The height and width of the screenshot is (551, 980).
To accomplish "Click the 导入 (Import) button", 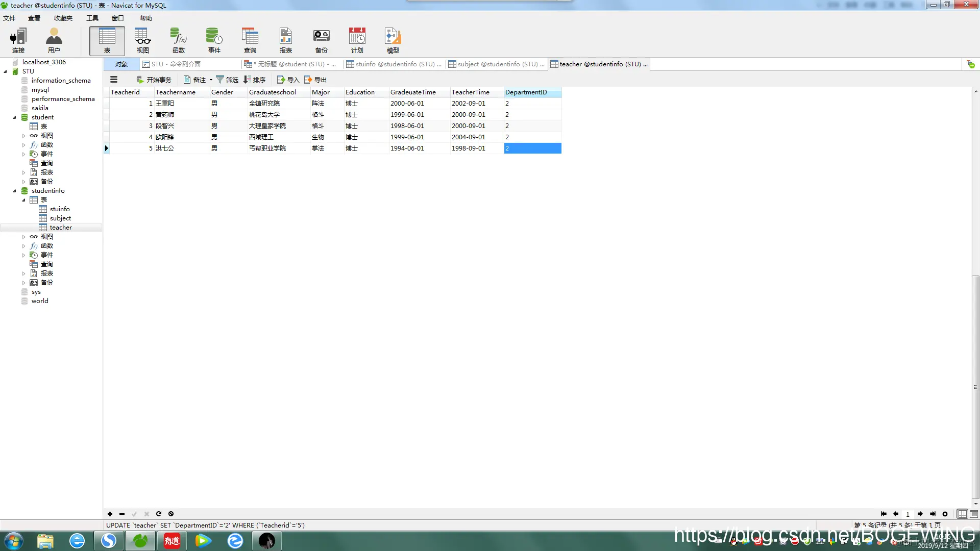I will (x=288, y=80).
